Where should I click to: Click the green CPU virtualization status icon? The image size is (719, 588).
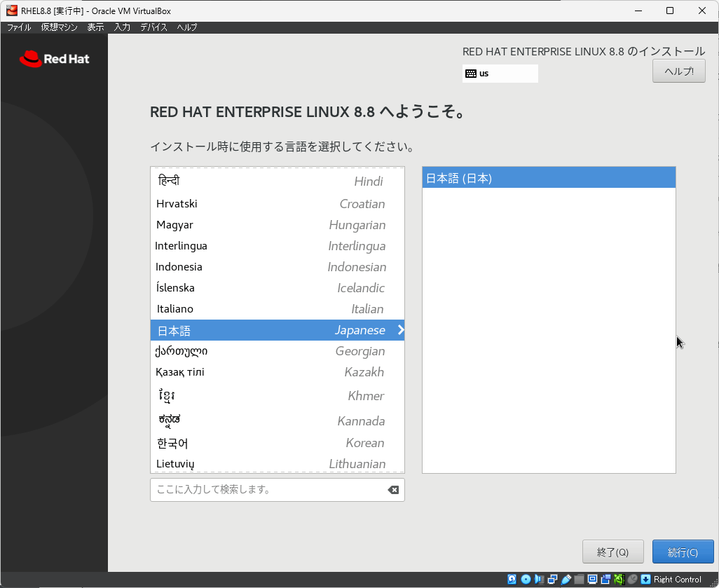(619, 580)
